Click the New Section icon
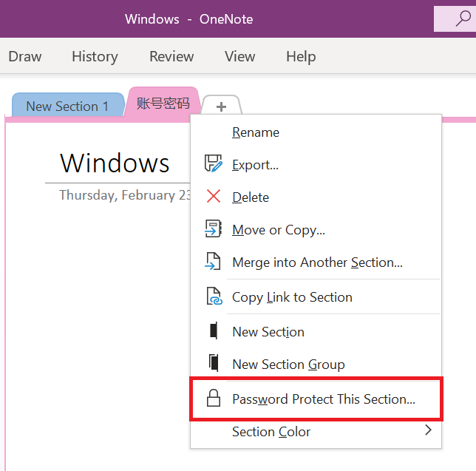 pyautogui.click(x=214, y=331)
